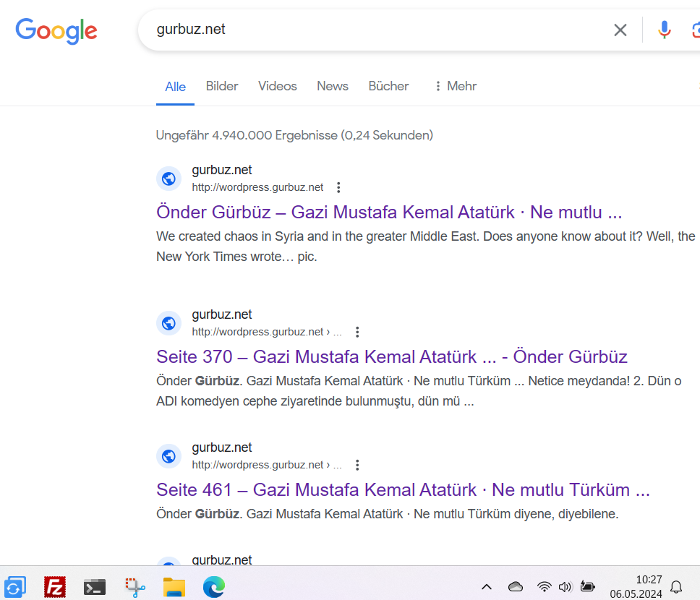Open Google Lens image search icon
Image resolution: width=700 pixels, height=600 pixels.
tap(696, 30)
